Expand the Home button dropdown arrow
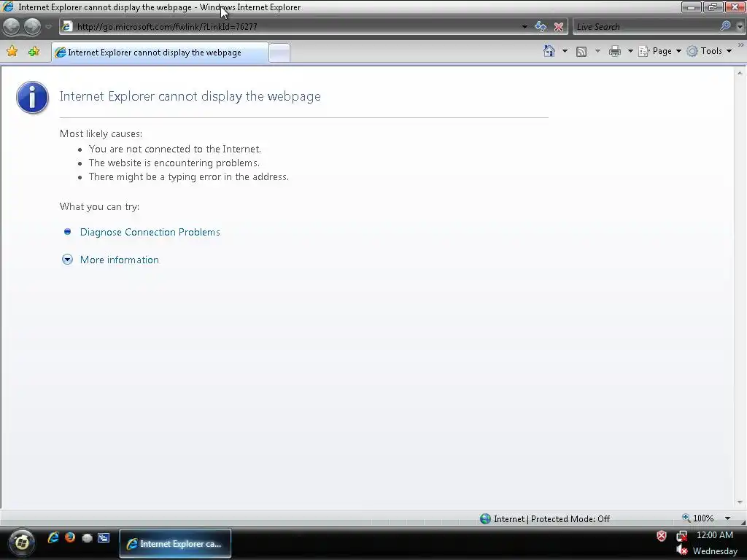 coord(565,51)
